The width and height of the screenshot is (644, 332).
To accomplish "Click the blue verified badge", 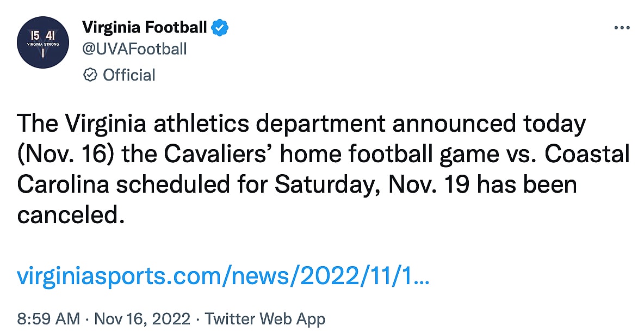I will [x=220, y=27].
